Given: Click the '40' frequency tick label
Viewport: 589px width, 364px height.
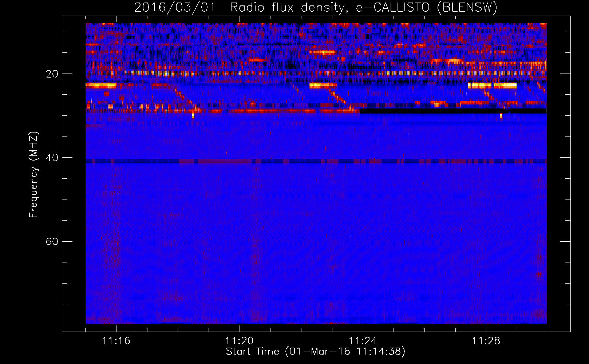Looking at the screenshot, I should 52,158.
